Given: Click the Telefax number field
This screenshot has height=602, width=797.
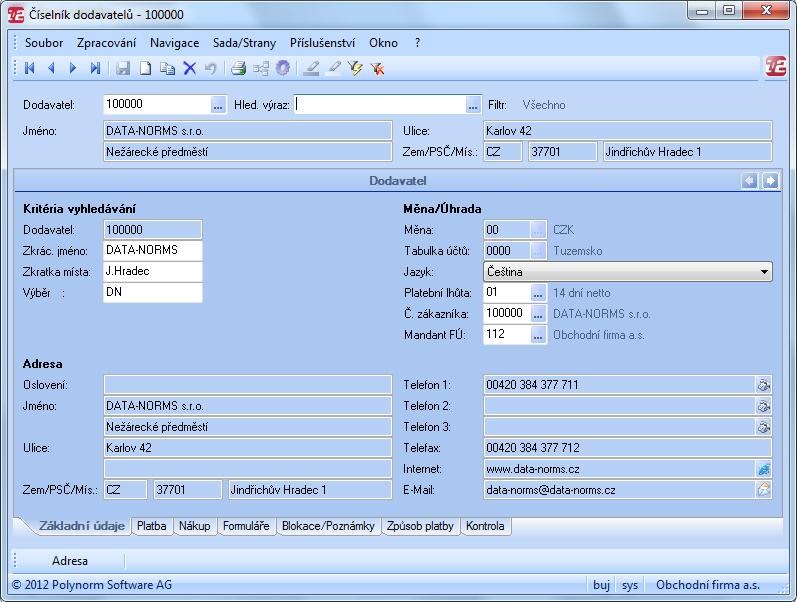Looking at the screenshot, I should click(627, 448).
